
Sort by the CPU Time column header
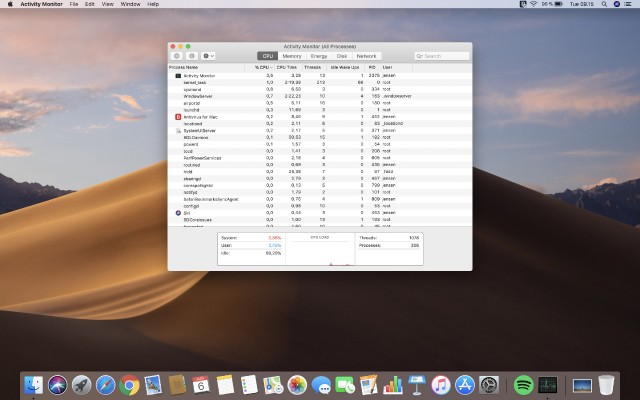(x=287, y=67)
